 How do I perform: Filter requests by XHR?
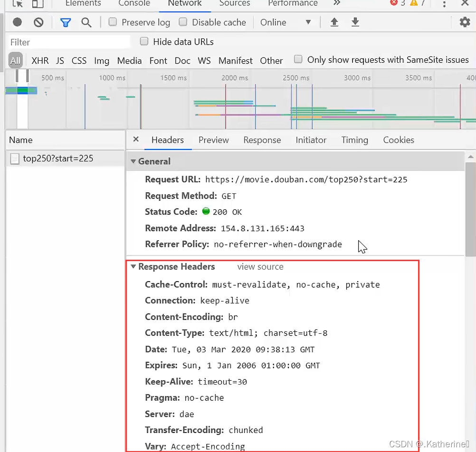pos(40,61)
